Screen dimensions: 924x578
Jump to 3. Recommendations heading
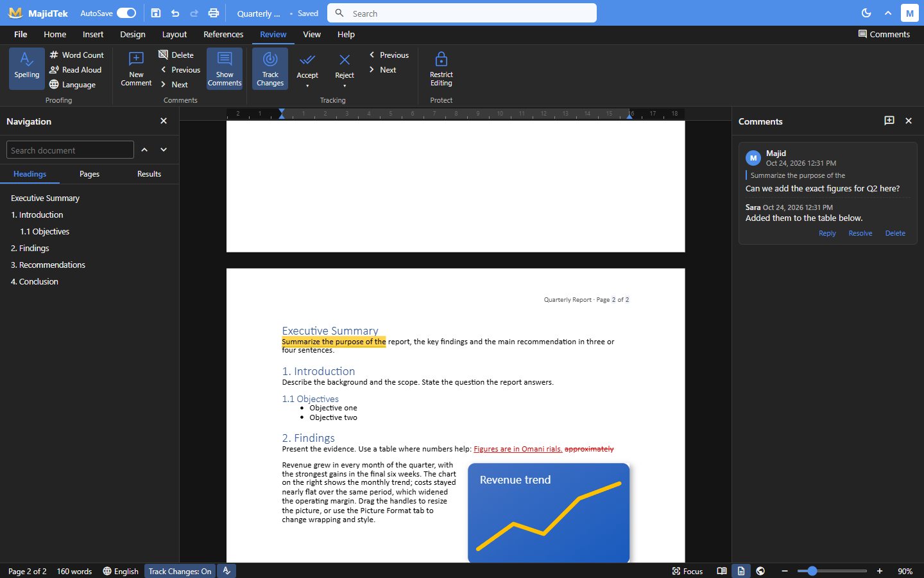coord(48,265)
